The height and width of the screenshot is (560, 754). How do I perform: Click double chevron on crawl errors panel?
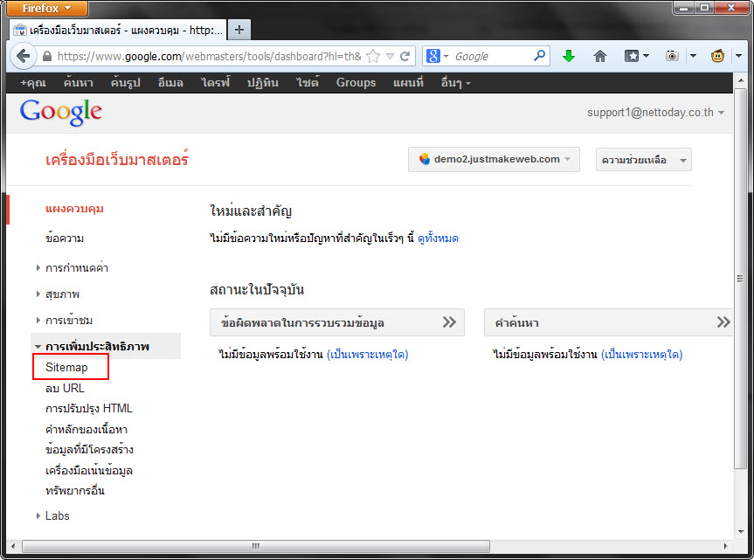pos(449,322)
